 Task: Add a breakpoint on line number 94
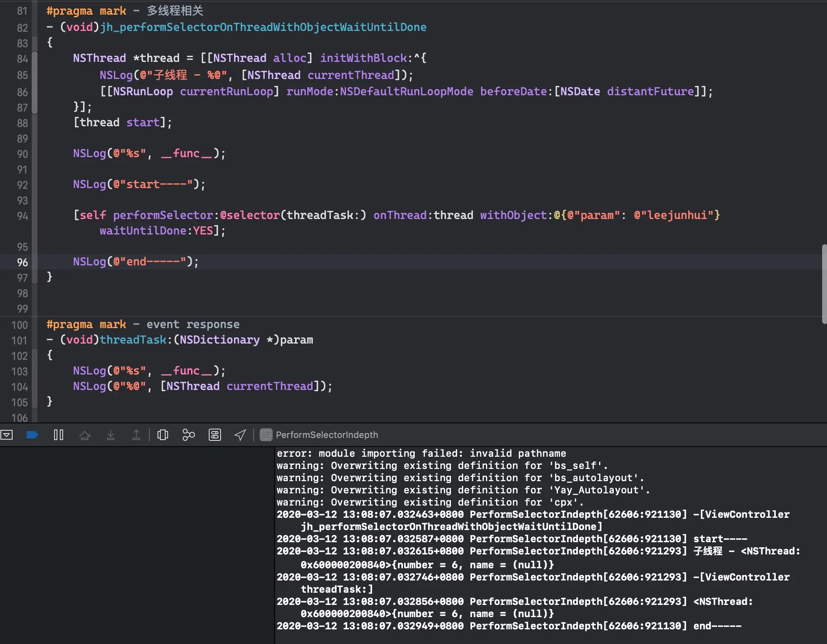[x=22, y=216]
